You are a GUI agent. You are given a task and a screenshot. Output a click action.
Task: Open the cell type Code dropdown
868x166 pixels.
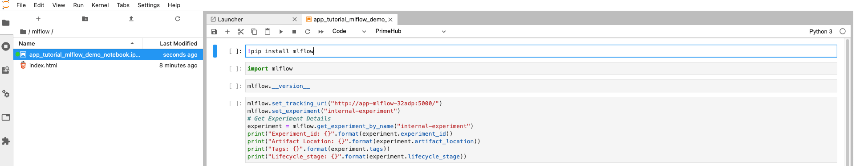point(349,31)
